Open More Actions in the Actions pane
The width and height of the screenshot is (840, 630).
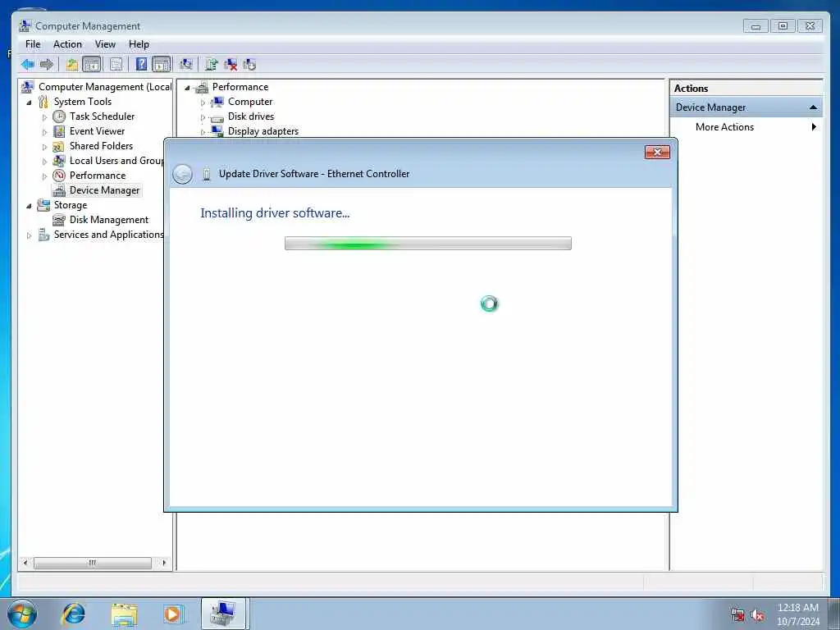724,127
